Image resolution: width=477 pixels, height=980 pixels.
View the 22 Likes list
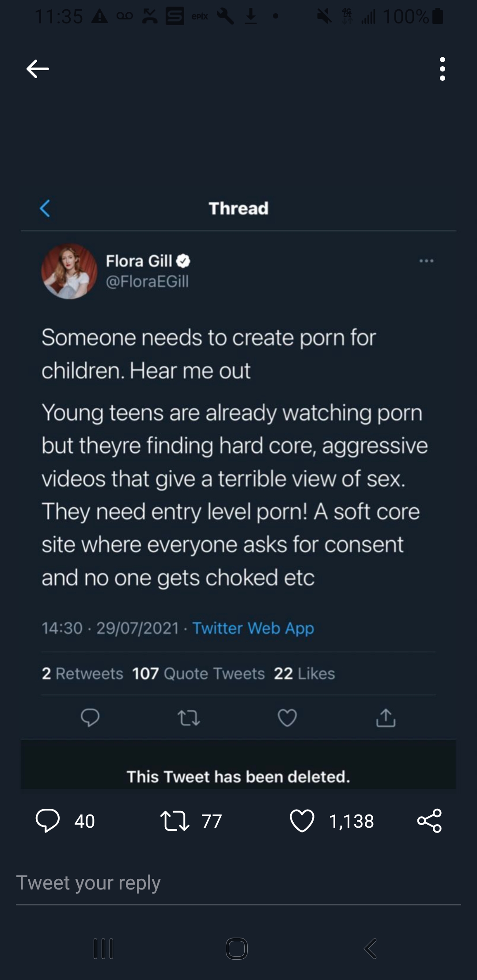[304, 673]
